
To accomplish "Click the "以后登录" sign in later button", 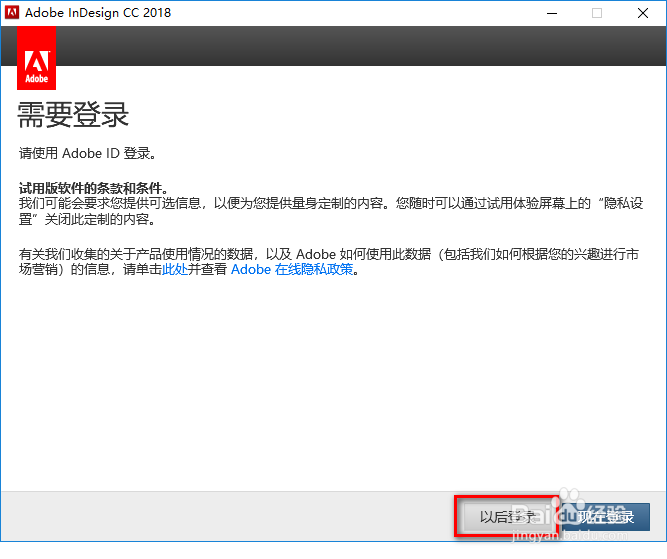I will (x=509, y=517).
